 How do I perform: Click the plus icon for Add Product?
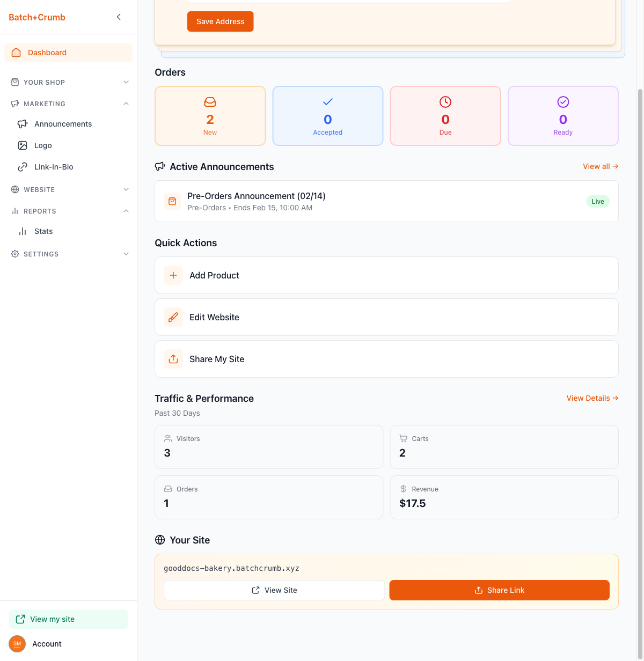tap(173, 275)
